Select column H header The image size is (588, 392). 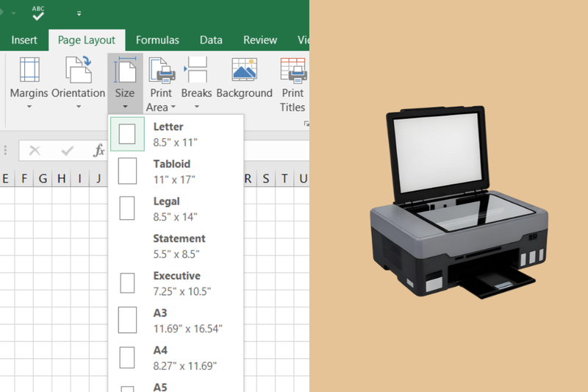[62, 179]
